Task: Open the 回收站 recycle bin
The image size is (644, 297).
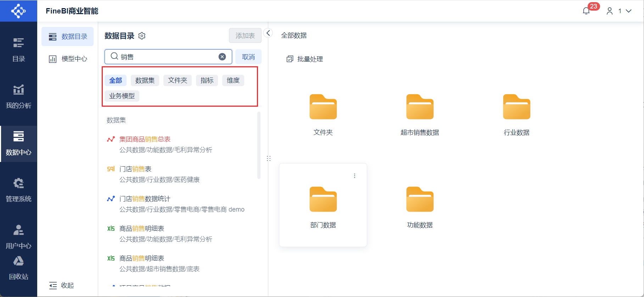Action: coord(18,268)
